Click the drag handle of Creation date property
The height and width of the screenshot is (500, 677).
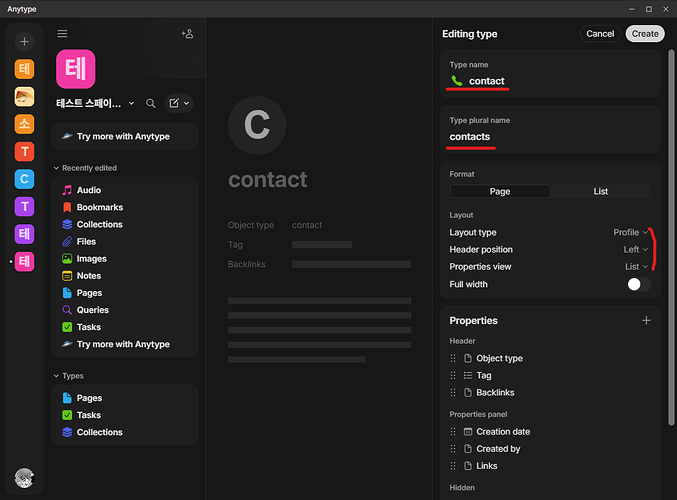[453, 432]
